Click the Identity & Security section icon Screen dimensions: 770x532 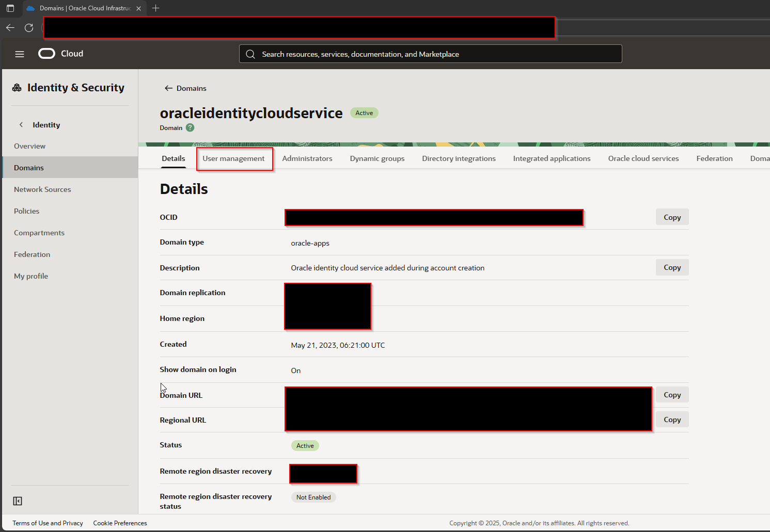(17, 87)
